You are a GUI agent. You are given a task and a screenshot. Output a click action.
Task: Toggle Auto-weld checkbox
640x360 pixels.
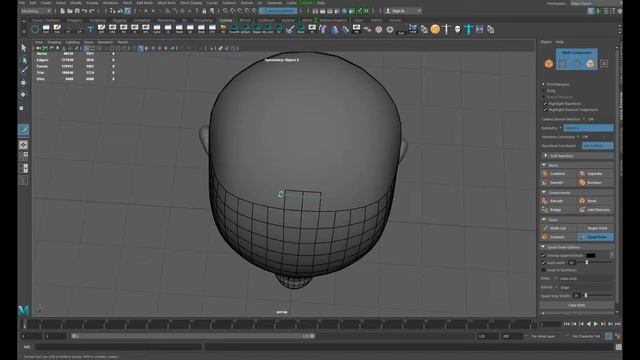(543, 262)
